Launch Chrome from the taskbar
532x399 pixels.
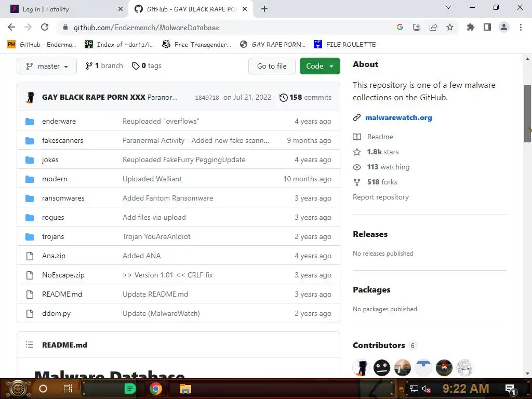point(156,389)
